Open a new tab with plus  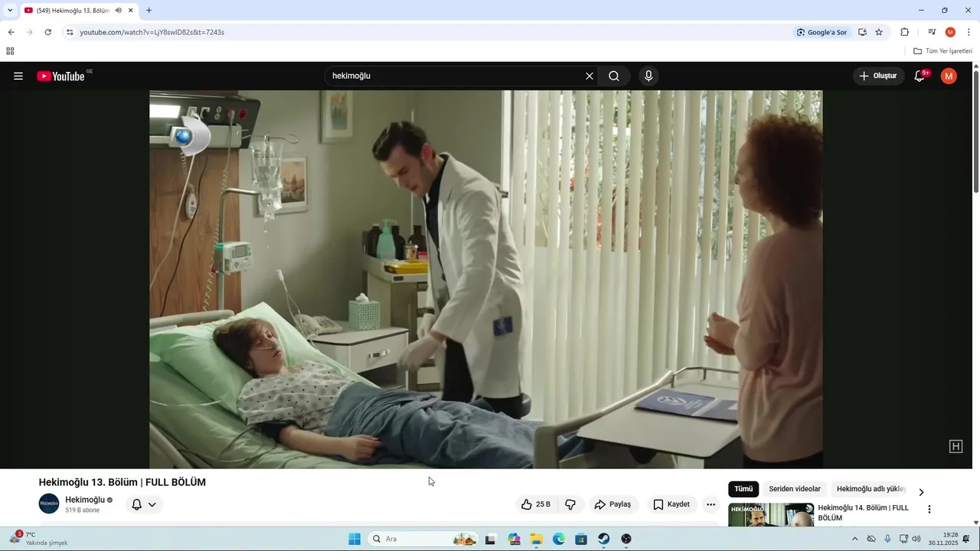click(x=149, y=11)
